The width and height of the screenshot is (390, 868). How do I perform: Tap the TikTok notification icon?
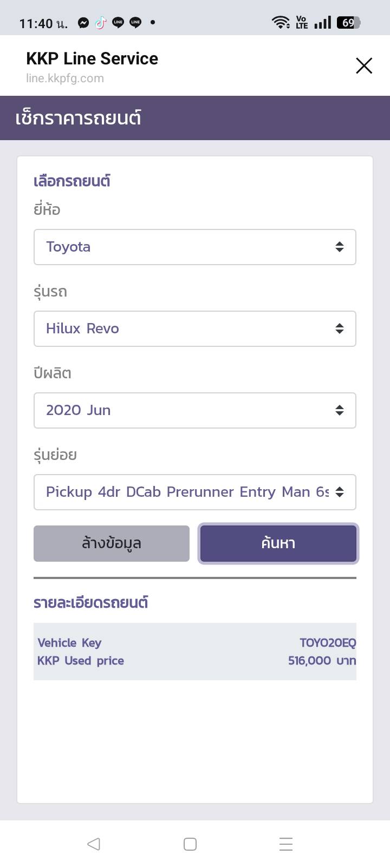pos(101,23)
